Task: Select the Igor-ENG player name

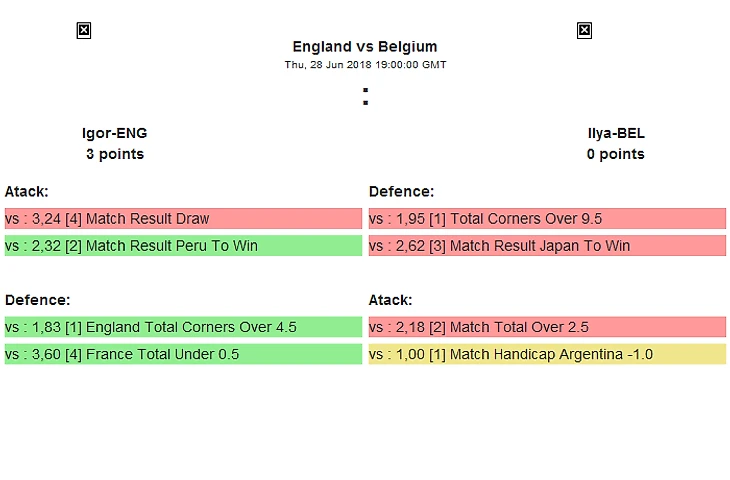Action: 115,133
